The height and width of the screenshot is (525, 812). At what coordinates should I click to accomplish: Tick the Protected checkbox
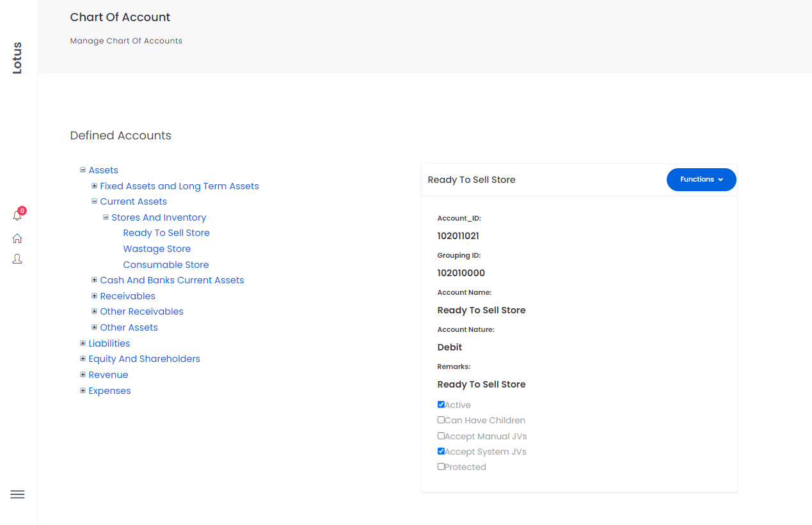441,467
